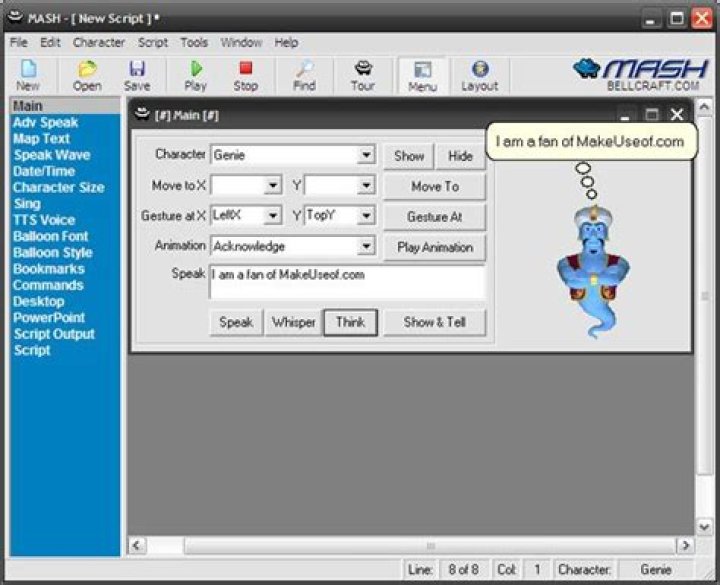Maximize the inner Main window
720x585 pixels.
click(652, 114)
